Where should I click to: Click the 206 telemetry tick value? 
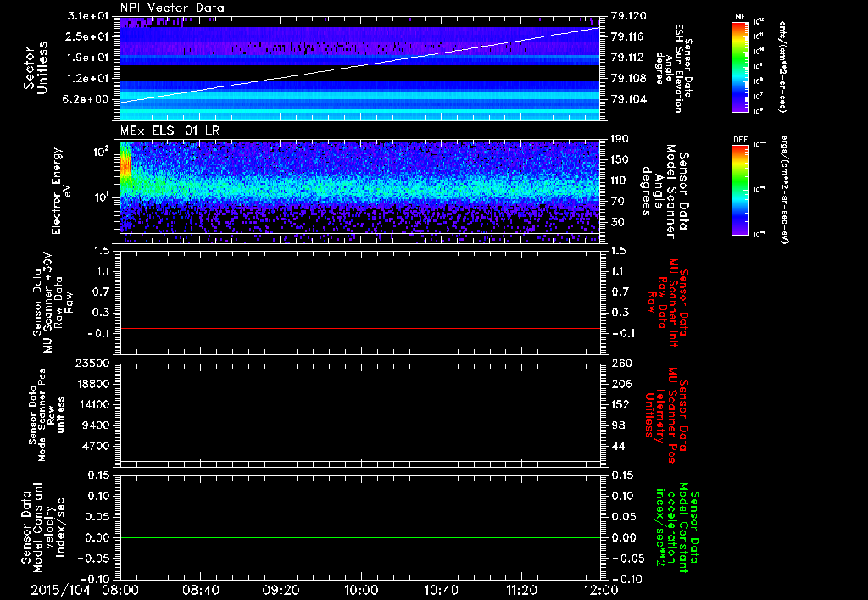[x=621, y=384]
